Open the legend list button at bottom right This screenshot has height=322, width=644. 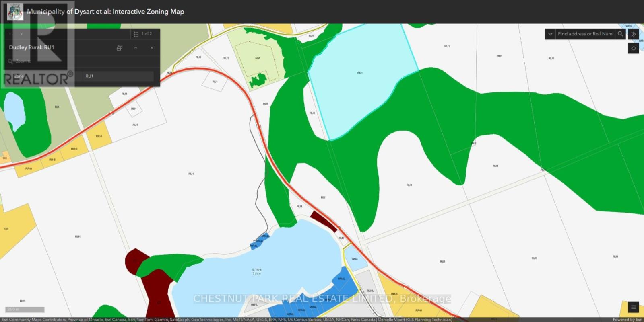click(634, 307)
